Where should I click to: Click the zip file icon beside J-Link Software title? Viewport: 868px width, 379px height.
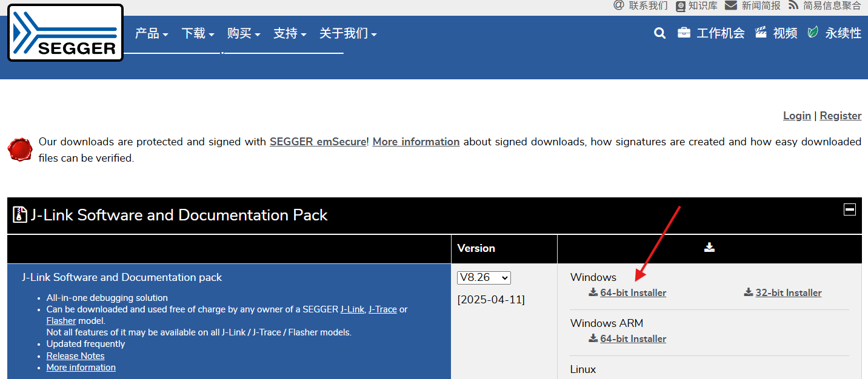tap(20, 215)
